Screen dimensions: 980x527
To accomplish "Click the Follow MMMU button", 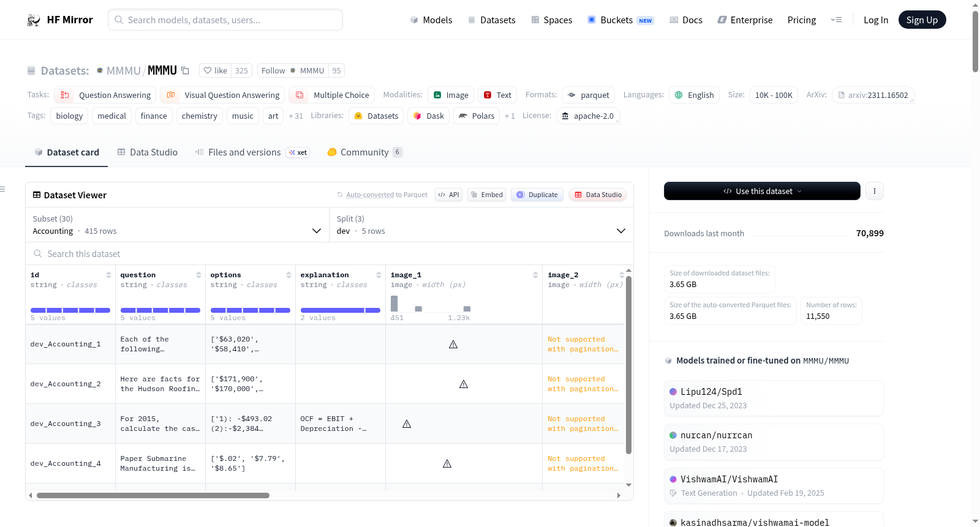I will tap(293, 70).
